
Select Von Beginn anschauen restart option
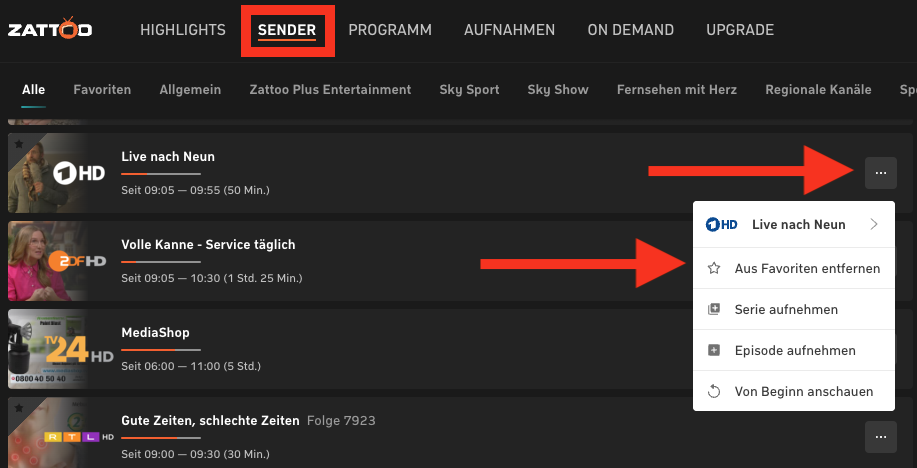pyautogui.click(x=794, y=391)
